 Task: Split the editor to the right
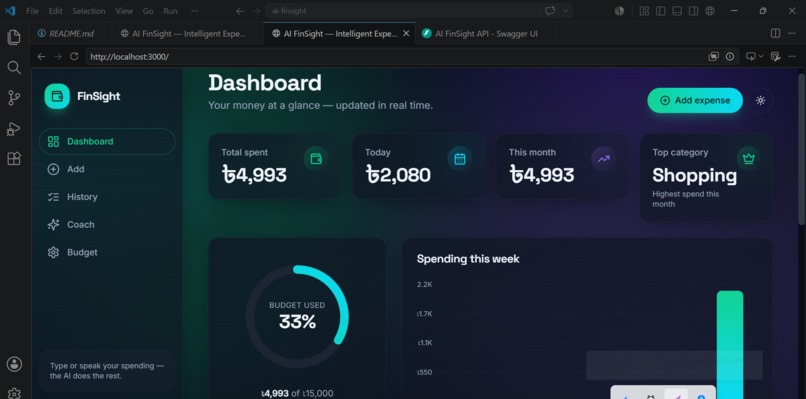pyautogui.click(x=775, y=33)
